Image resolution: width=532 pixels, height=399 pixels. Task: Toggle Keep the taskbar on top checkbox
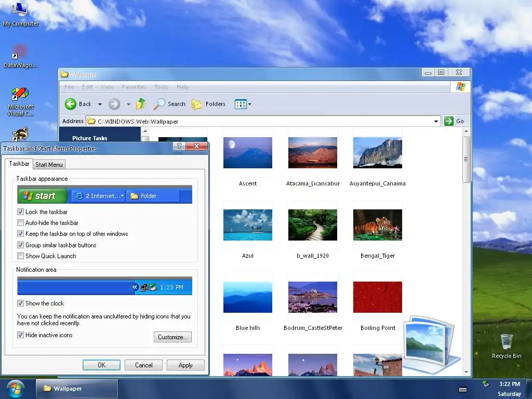pyautogui.click(x=20, y=234)
